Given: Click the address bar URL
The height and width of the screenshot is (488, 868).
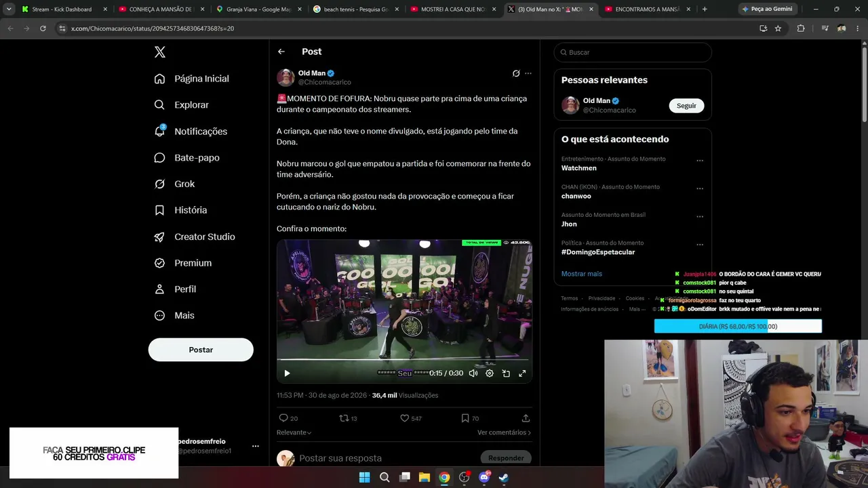Looking at the screenshot, I should 153,28.
